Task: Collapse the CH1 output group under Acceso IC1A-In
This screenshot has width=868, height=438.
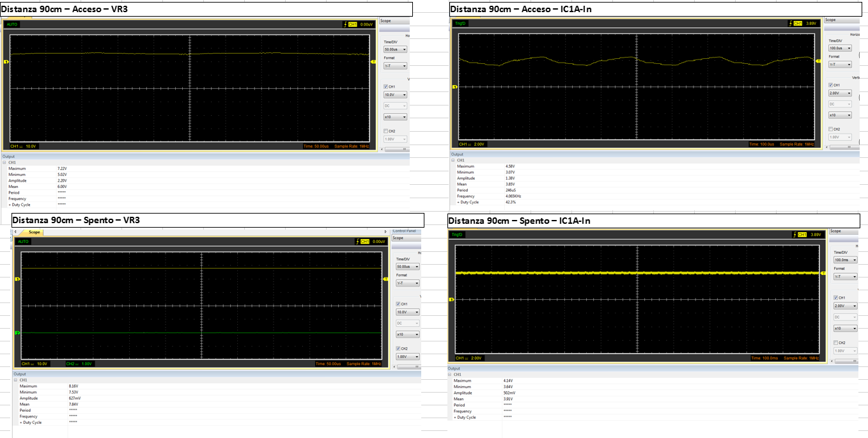Action: click(453, 160)
